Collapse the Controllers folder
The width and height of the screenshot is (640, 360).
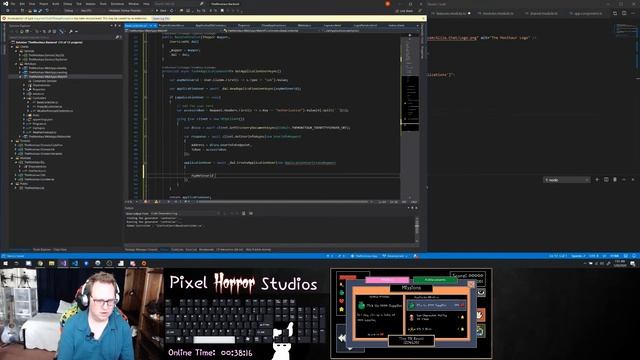[x=24, y=98]
